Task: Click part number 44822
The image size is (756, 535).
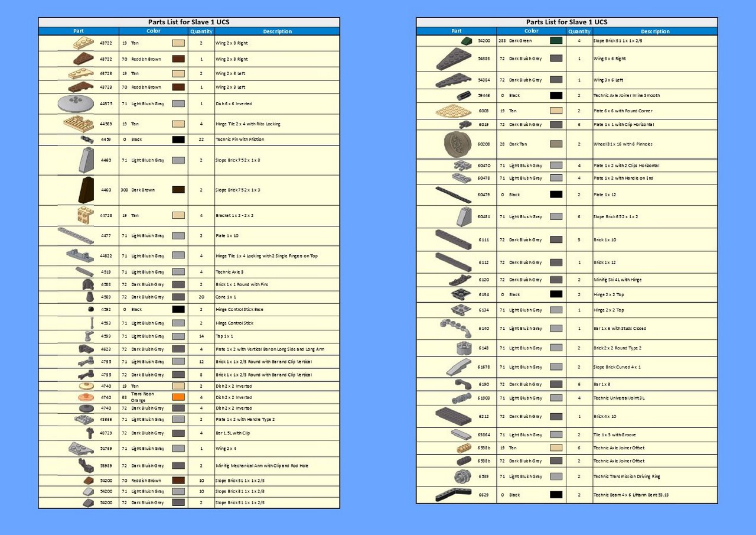Action: tap(106, 256)
